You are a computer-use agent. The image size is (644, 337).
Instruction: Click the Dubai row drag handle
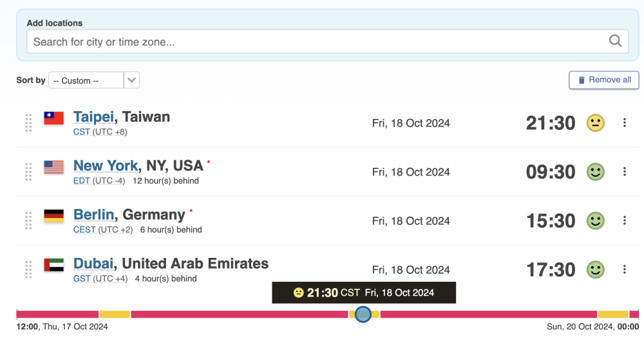coord(28,269)
